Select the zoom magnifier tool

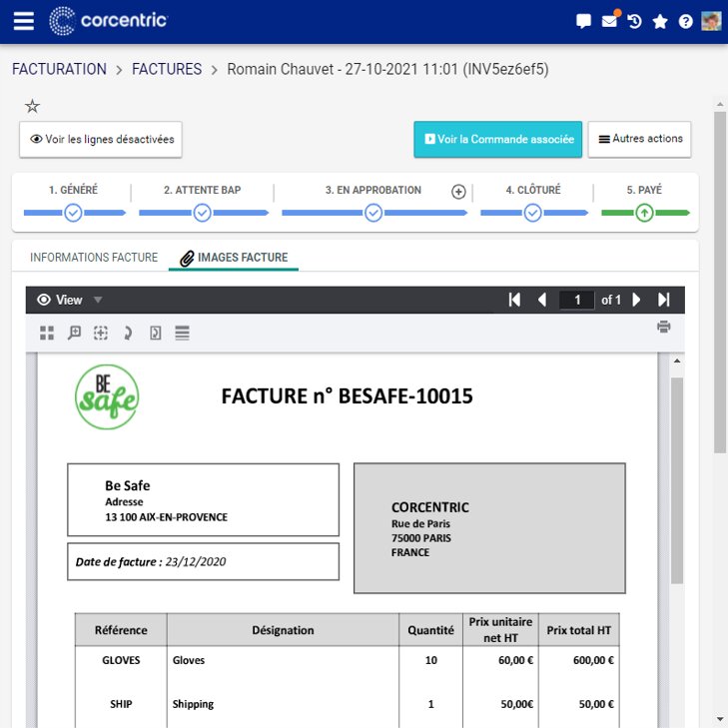click(74, 333)
